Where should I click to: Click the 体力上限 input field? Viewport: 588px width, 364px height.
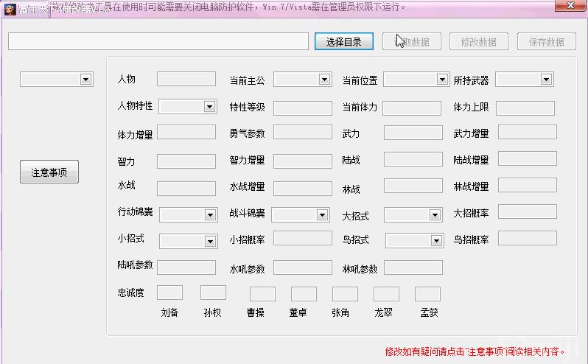tap(525, 108)
